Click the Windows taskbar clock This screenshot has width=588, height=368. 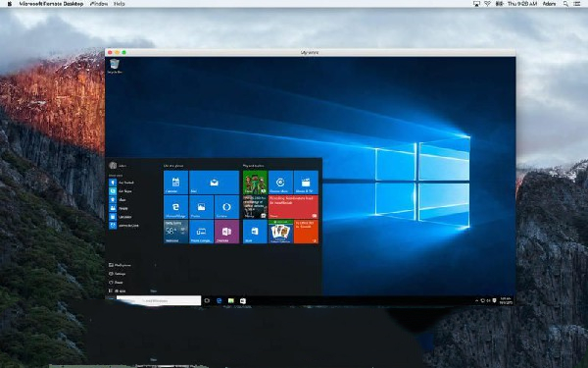point(506,301)
